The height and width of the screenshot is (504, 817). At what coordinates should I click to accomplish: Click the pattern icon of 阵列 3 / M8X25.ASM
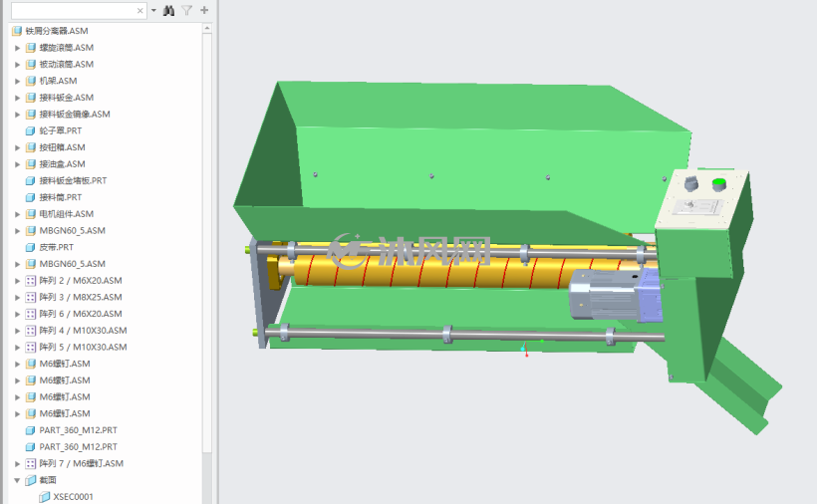pyautogui.click(x=31, y=297)
